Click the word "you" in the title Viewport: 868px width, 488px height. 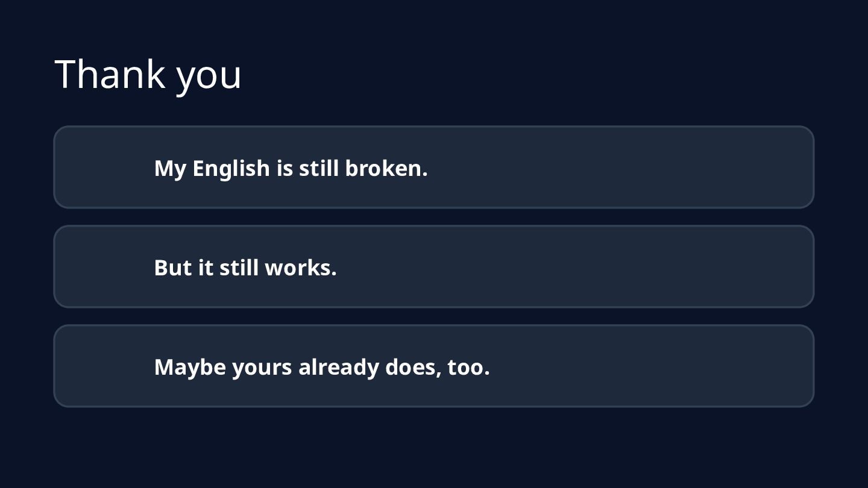[209, 78]
